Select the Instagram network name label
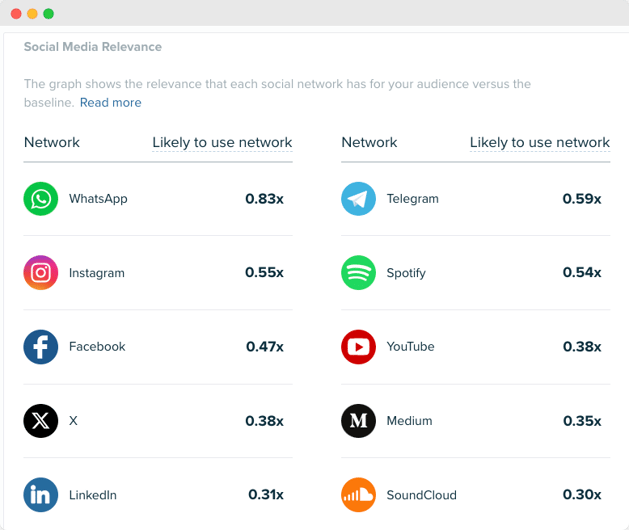The width and height of the screenshot is (629, 530). pos(97,273)
